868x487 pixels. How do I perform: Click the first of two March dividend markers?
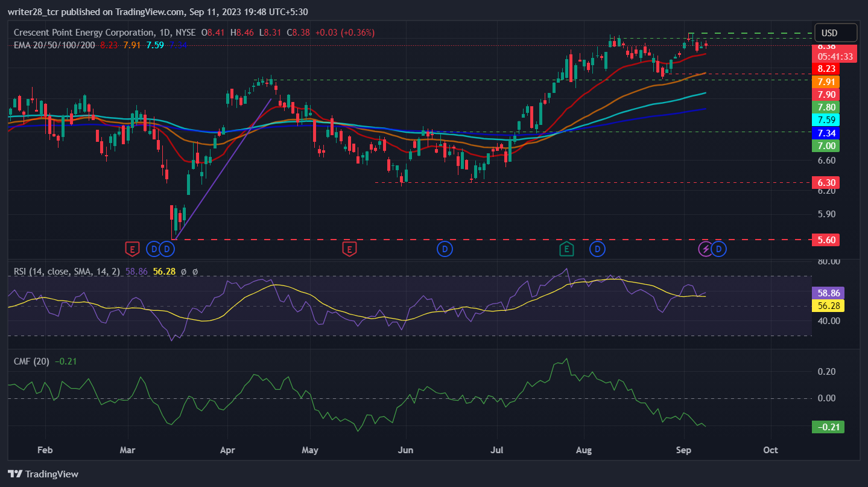click(154, 248)
